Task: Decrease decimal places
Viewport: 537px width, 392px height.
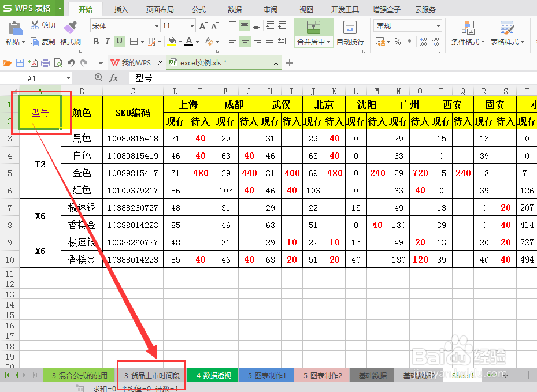Action: [436, 42]
